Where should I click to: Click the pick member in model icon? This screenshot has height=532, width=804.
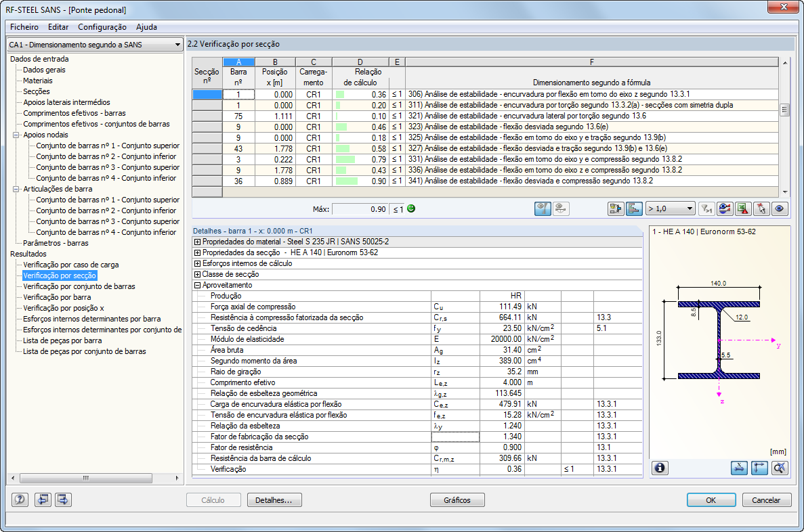tap(761, 208)
